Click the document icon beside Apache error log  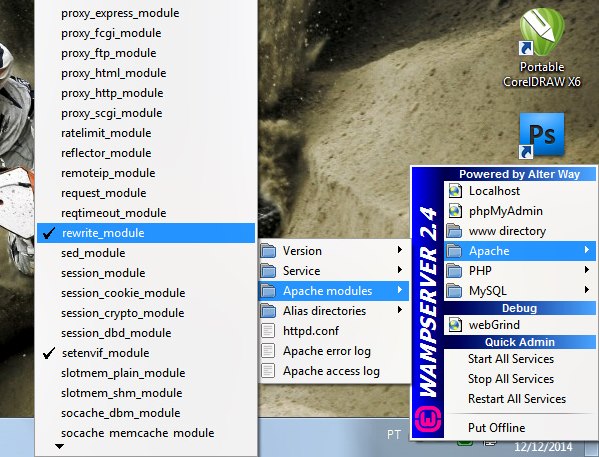tap(268, 351)
